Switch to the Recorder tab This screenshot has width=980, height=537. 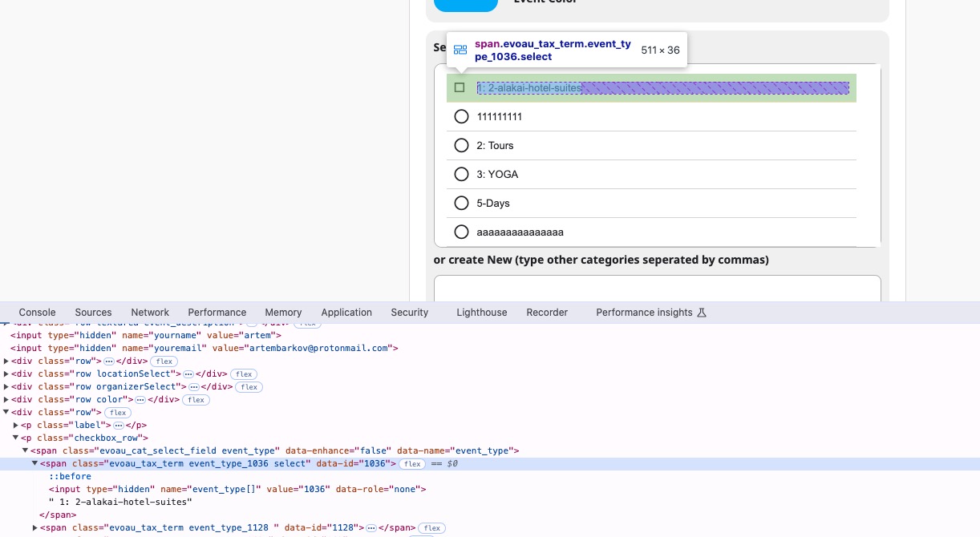coord(547,313)
